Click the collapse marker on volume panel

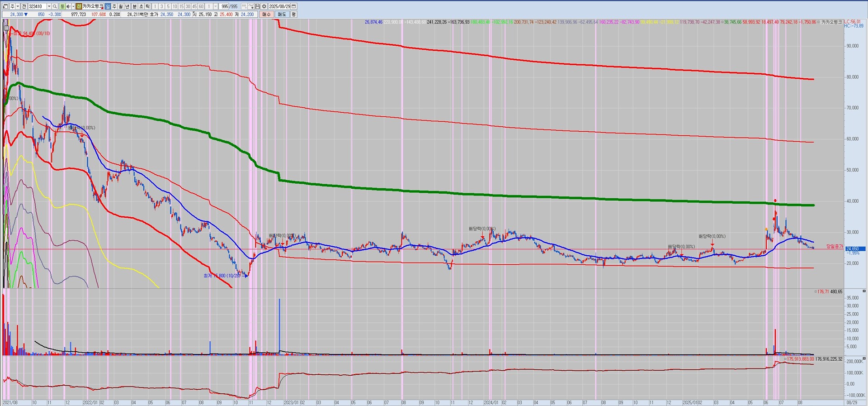(x=864, y=291)
